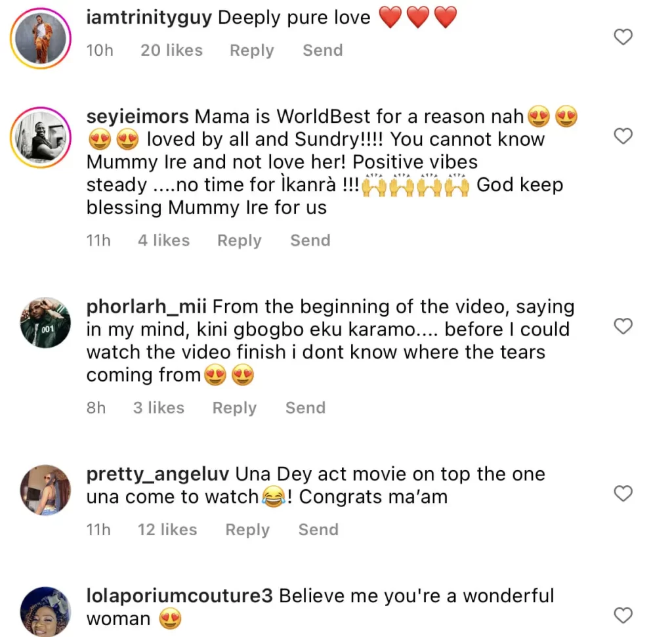The image size is (672, 637).
Task: Reply to seyieimors' comment
Action: point(239,240)
